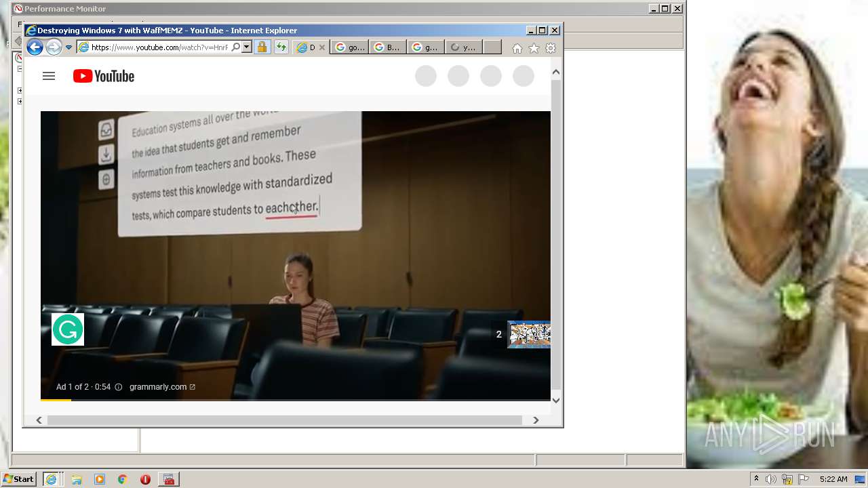The width and height of the screenshot is (868, 488).
Task: Go to the IE home page
Action: tap(517, 48)
